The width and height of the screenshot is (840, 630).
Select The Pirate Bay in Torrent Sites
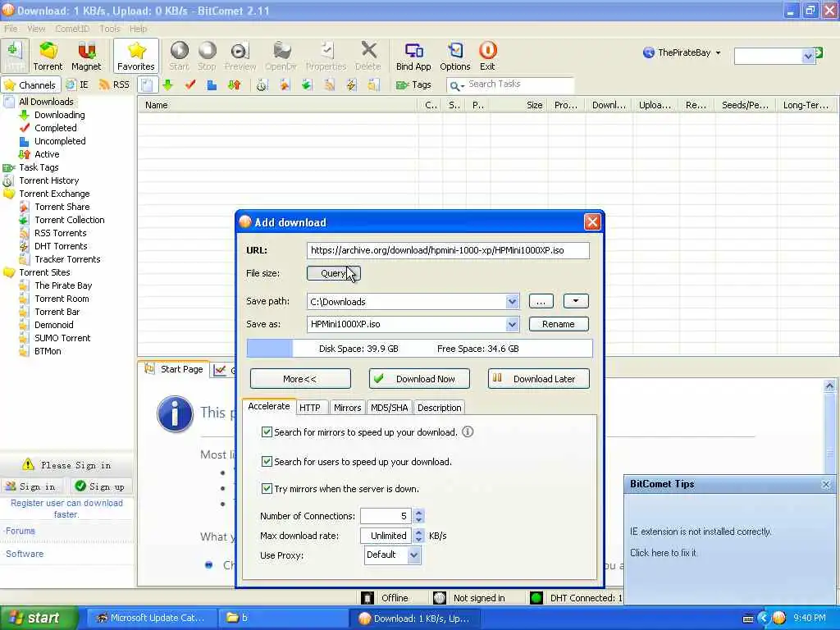pos(63,285)
